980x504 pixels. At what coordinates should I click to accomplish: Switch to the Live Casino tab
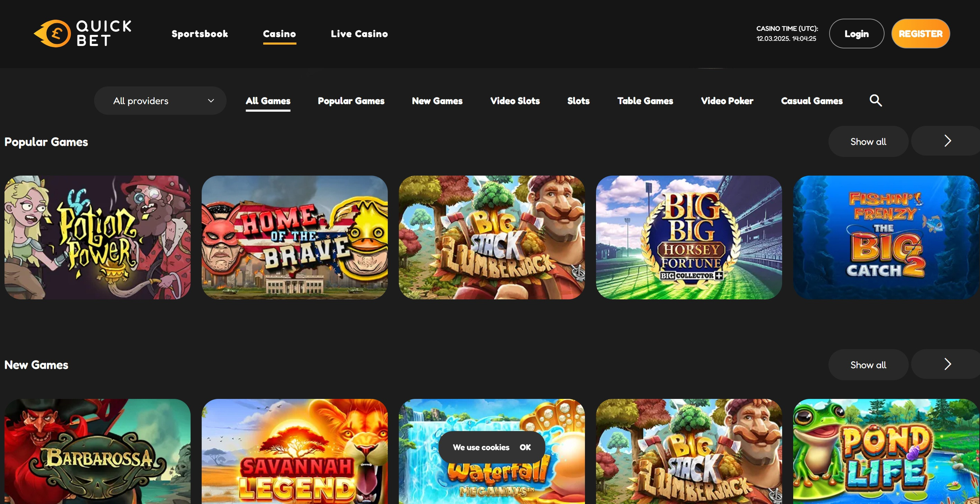(x=359, y=34)
